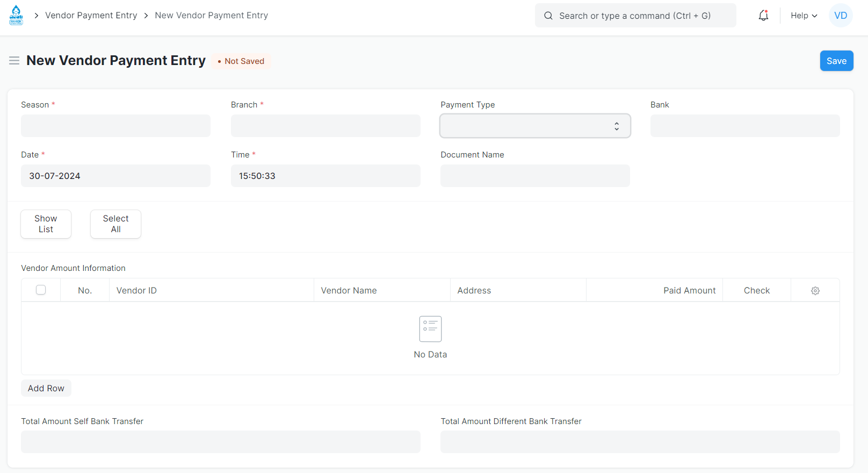Click the No Data list placeholder icon
This screenshot has height=473, width=868.
[x=430, y=329]
